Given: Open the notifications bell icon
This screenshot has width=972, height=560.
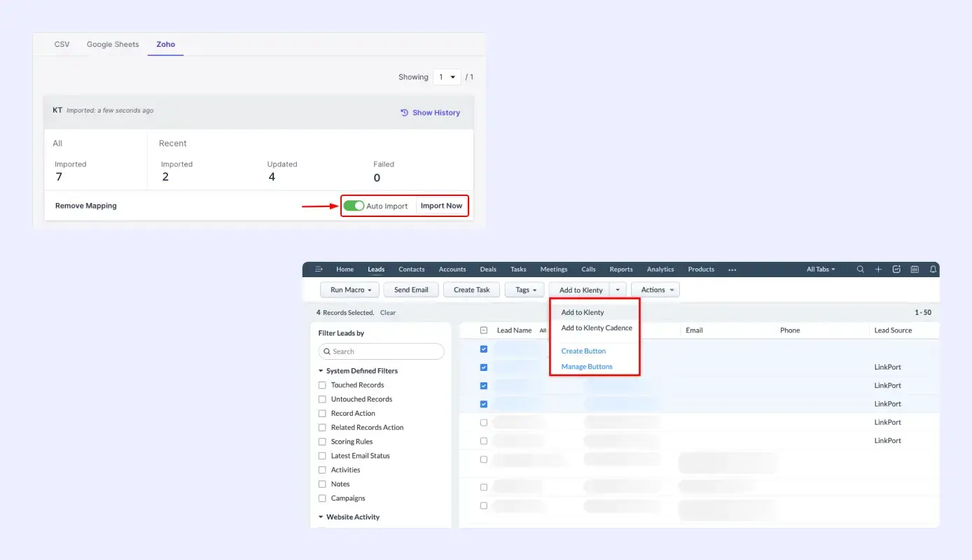Looking at the screenshot, I should pos(933,269).
